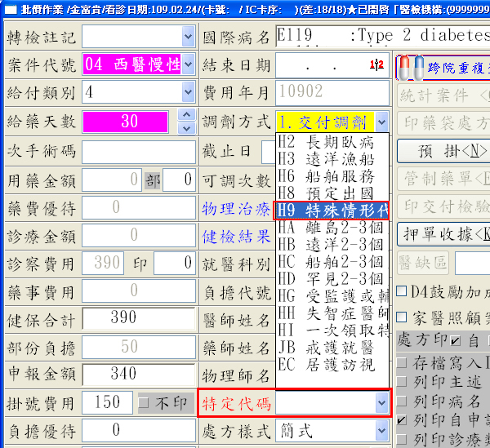490x448 pixels.
Task: Increase 給藥天數 with the up arrow
Action: (187, 115)
